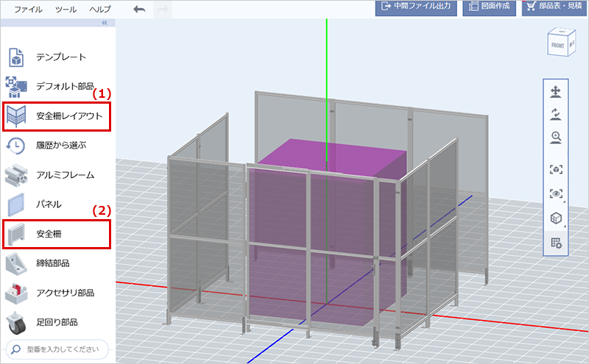The height and width of the screenshot is (364, 589).
Task: Select the rotate view tool
Action: click(556, 114)
